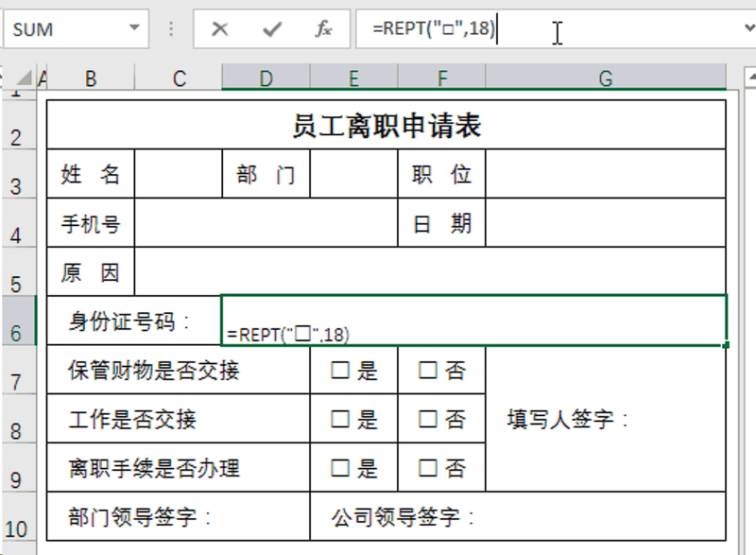Check 是 for 保管财物是否交接

point(340,371)
